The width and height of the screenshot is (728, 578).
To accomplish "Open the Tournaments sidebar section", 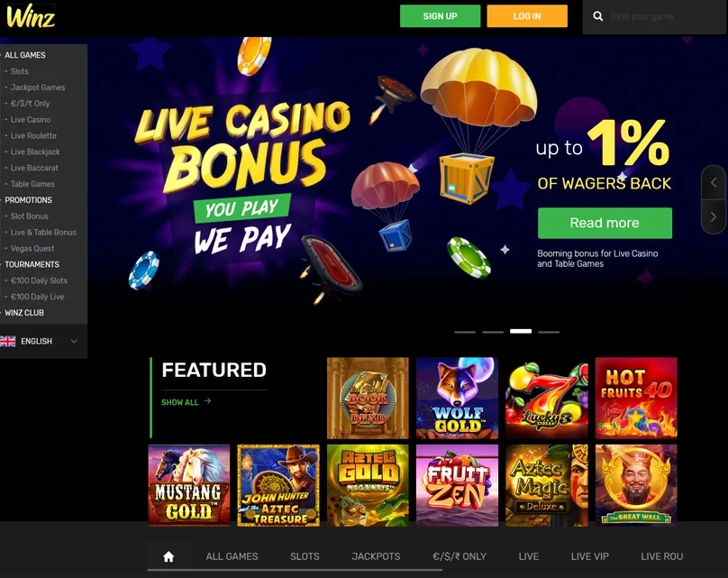I will (32, 264).
